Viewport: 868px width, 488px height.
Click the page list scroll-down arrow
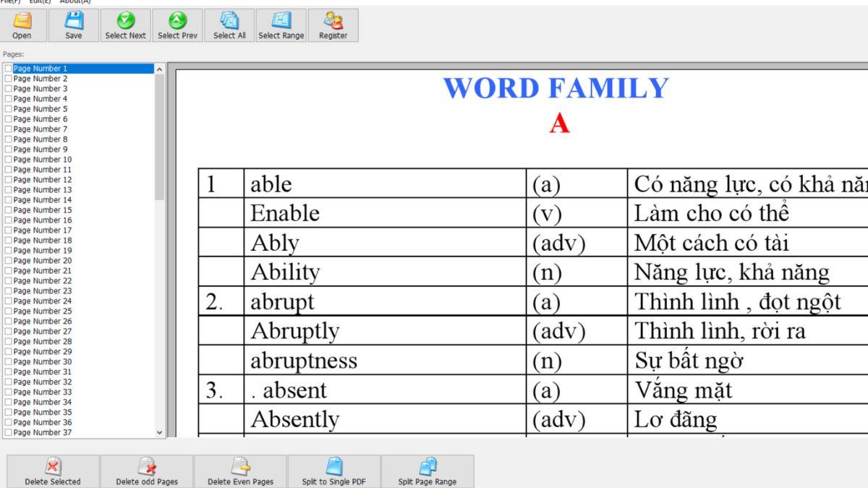tap(160, 432)
